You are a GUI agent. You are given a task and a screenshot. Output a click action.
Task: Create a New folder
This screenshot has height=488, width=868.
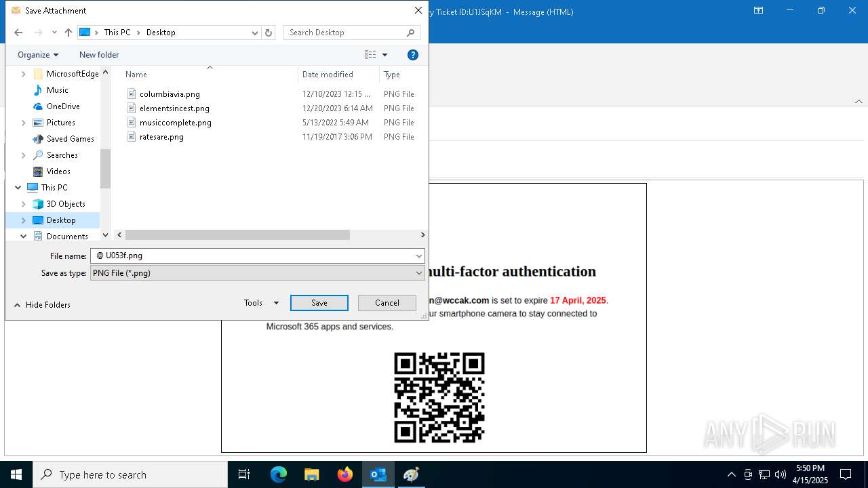pyautogui.click(x=99, y=55)
